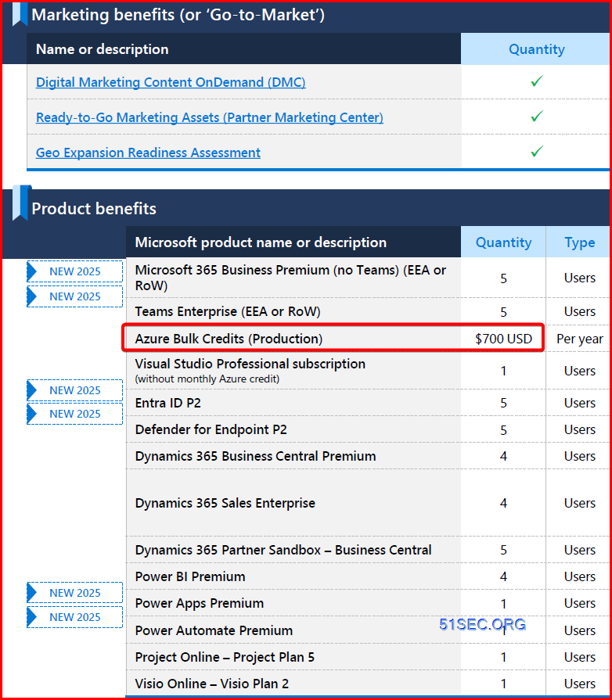Click 'Users' in the Microsoft 365 Business Premium row
This screenshot has width=612, height=700.
579,278
